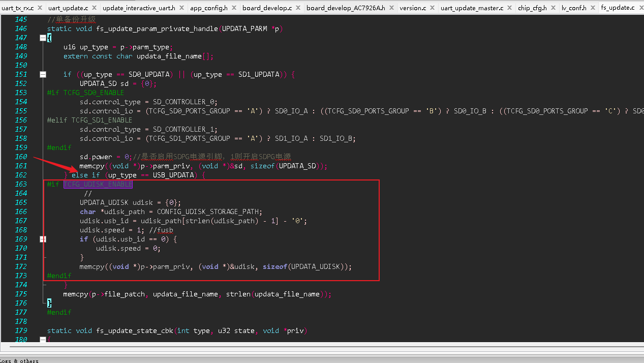Close the update_interactive_uart.h tab
The width and height of the screenshot is (644, 363).
(x=181, y=8)
